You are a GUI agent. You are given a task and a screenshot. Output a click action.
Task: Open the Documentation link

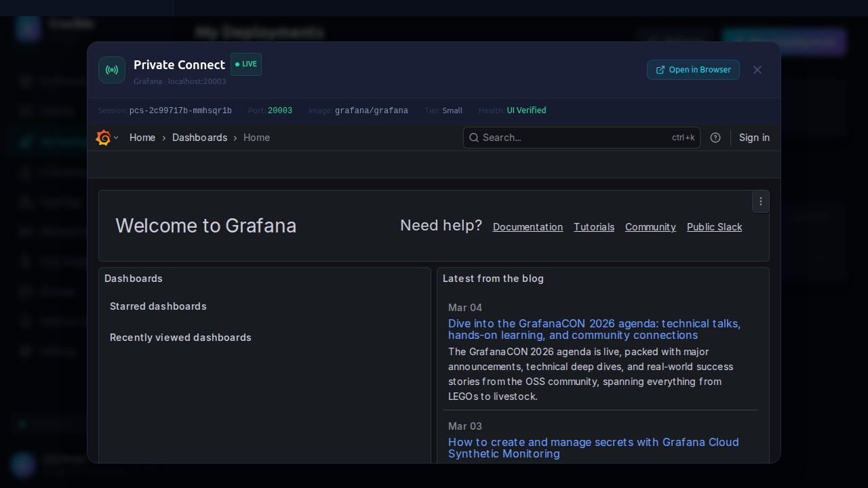pyautogui.click(x=528, y=227)
